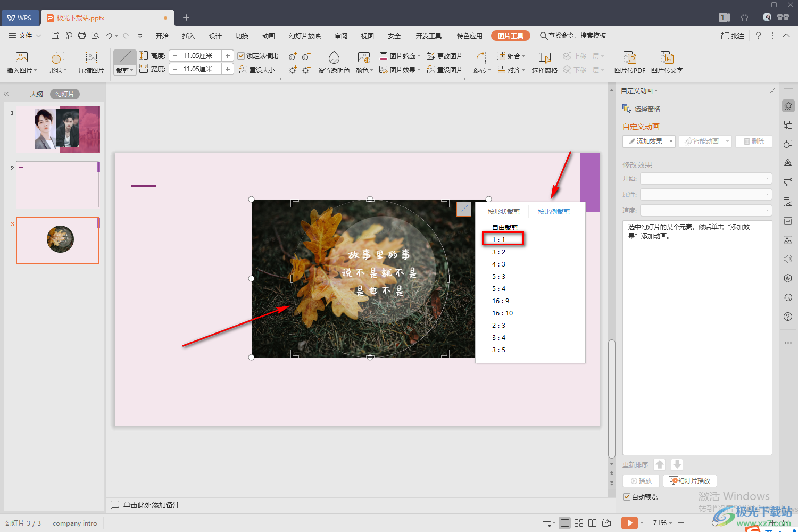Toggle Lock Aspect Ratio (锁定纵横比) checkbox
This screenshot has width=798, height=532.
pos(241,56)
